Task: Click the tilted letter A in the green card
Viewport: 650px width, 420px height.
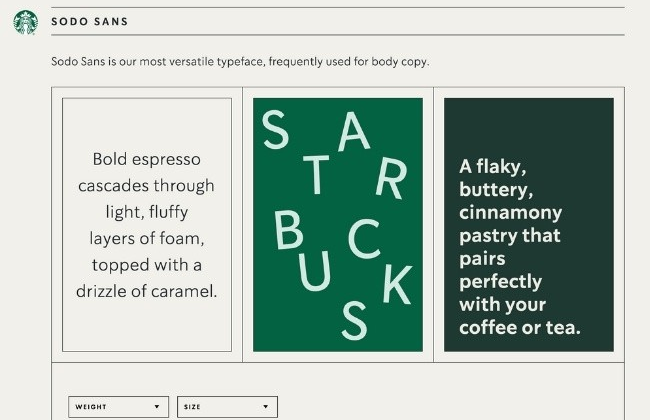Action: click(x=353, y=131)
